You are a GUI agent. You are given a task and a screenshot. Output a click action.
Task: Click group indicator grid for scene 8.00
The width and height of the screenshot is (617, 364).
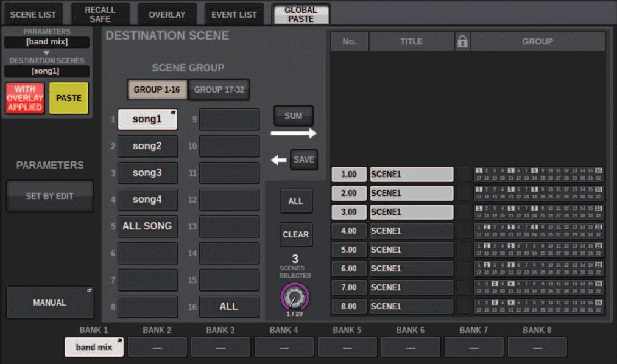click(538, 306)
